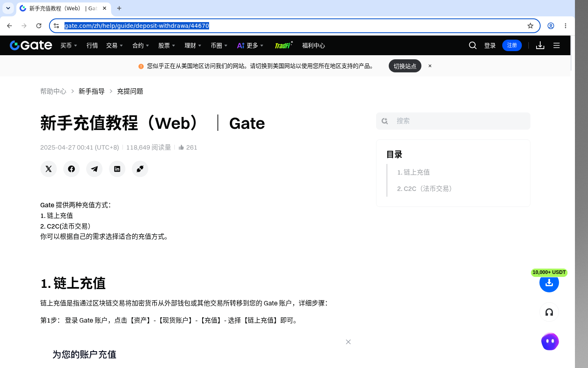Expand the 交易 dropdown menu
The image size is (588, 368).
(x=115, y=45)
